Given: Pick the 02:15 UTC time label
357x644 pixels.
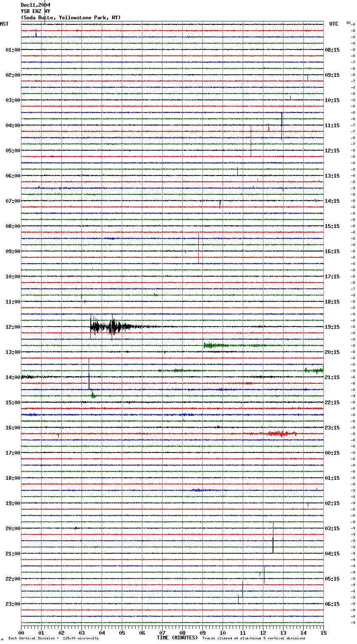Looking at the screenshot, I should (x=332, y=503).
